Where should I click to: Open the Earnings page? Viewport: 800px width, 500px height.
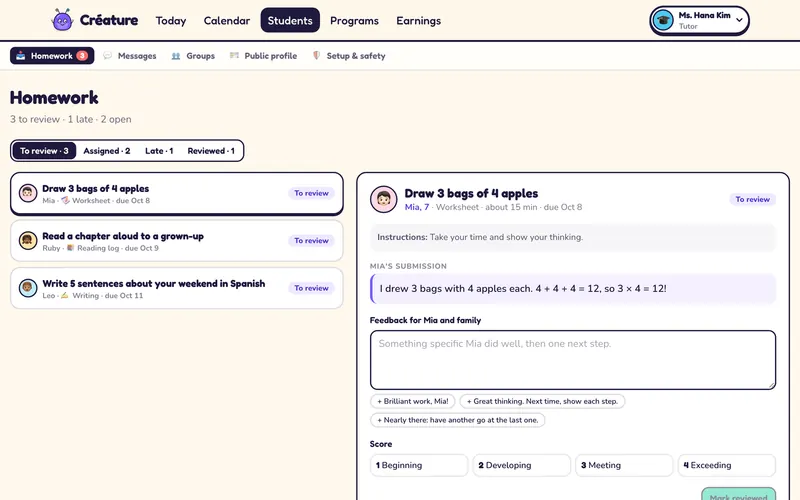tap(418, 20)
